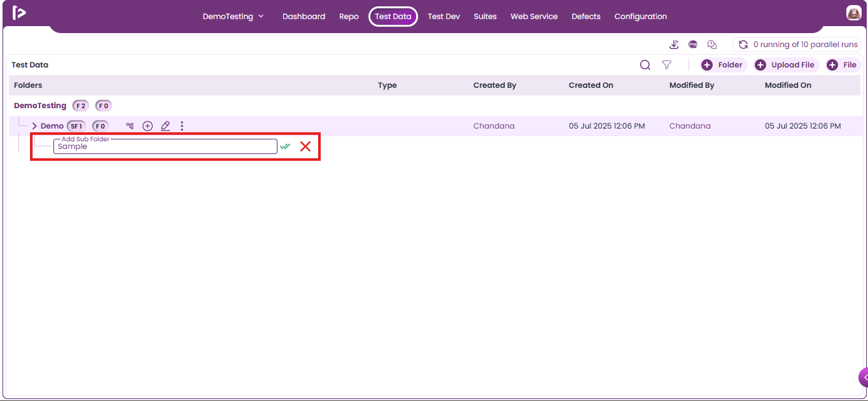Click the add File button

click(x=843, y=65)
